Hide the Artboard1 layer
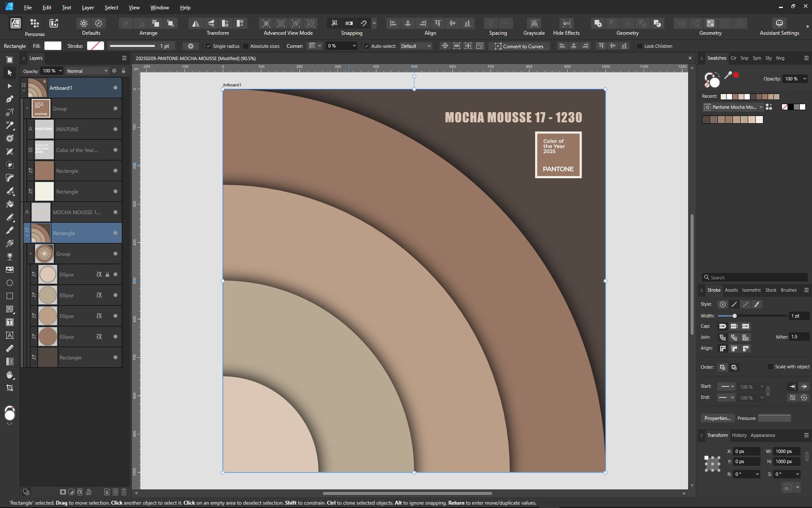The width and height of the screenshot is (812, 508). 115,88
